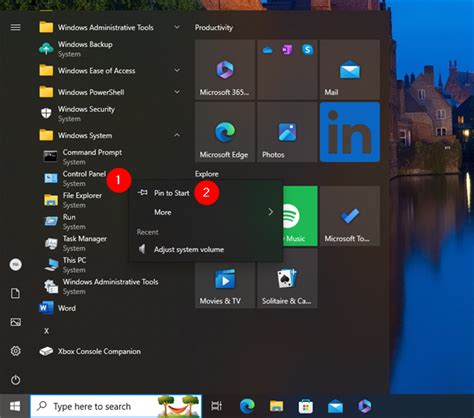The width and height of the screenshot is (474, 418).
Task: Open File Explorer icon in app list
Action: click(x=51, y=200)
